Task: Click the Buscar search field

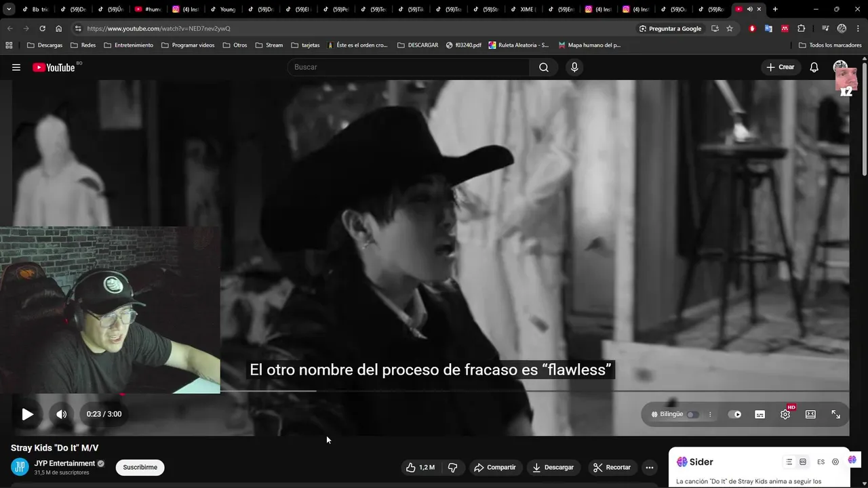Action: click(409, 67)
